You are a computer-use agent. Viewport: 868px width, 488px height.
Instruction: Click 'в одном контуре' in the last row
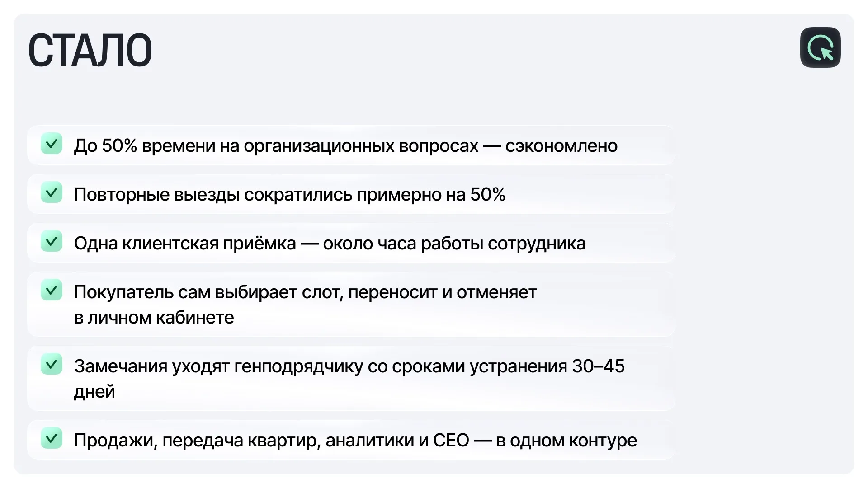[x=566, y=440]
